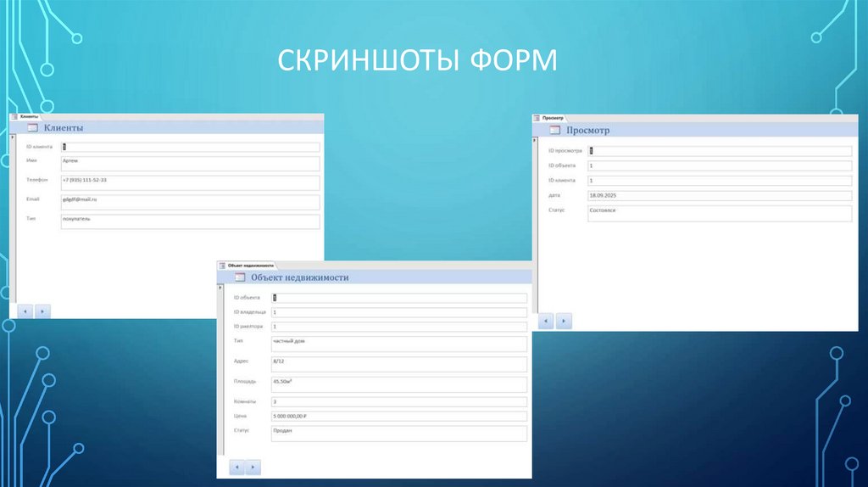
Task: Click the Телефон label in Клиенты form
Action: coord(37,180)
